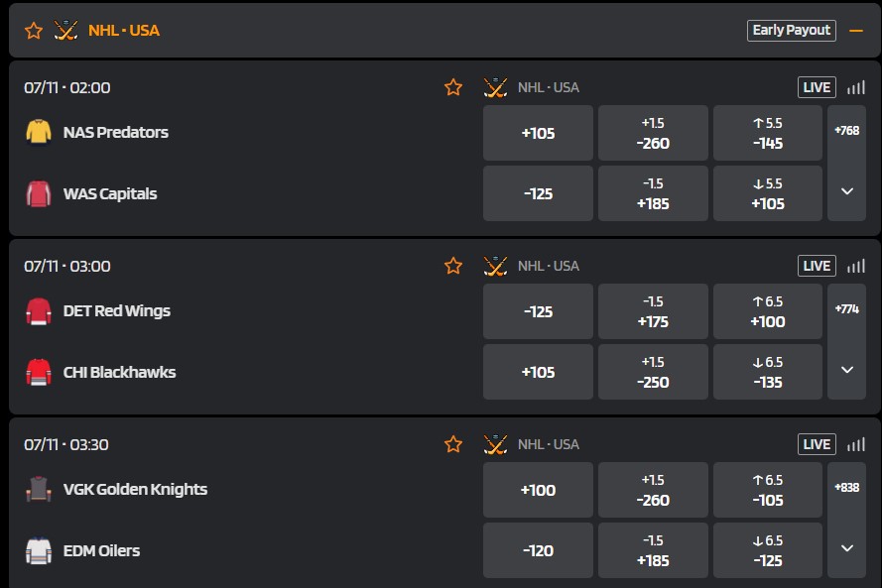
Task: Click the Golden Knights vs Oilers star
Action: click(x=453, y=444)
